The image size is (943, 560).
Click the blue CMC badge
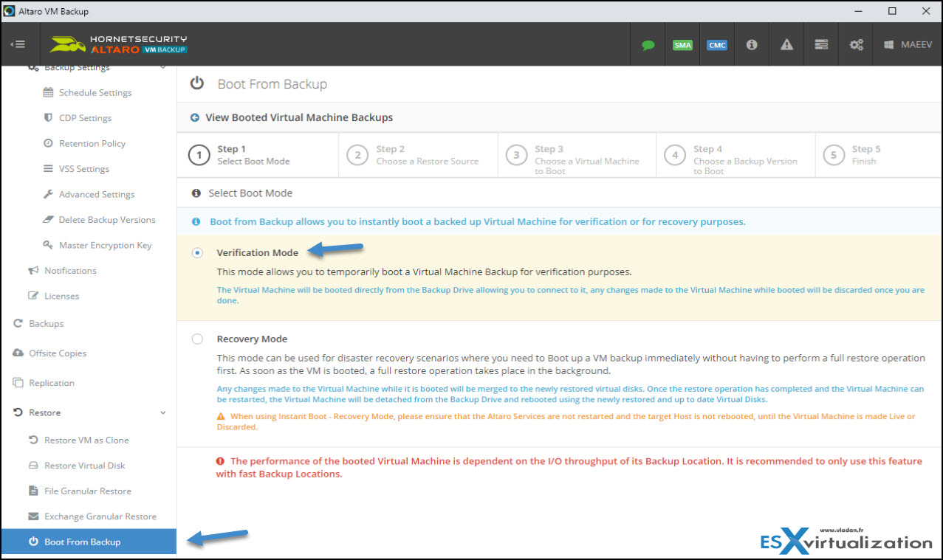pos(717,45)
